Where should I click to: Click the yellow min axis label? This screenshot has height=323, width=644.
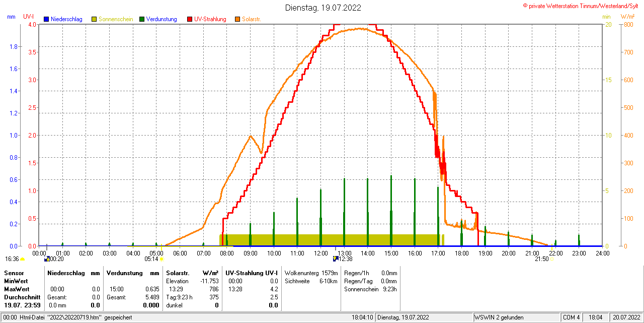[x=606, y=17]
